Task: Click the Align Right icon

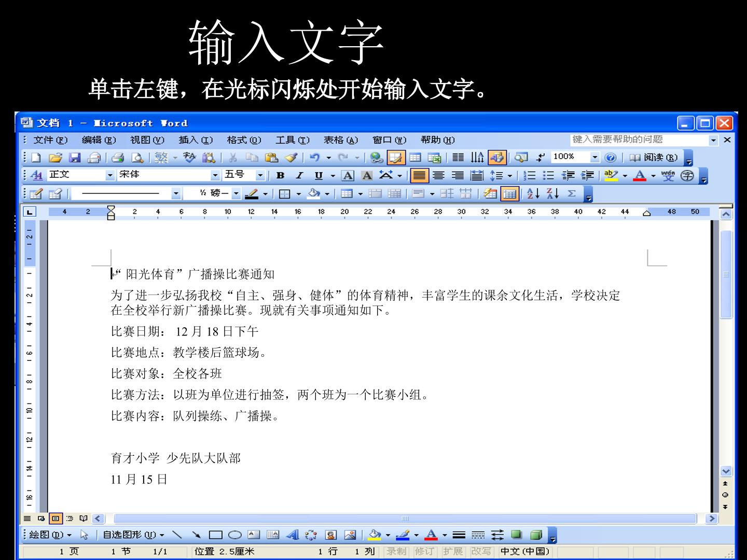Action: pyautogui.click(x=458, y=176)
